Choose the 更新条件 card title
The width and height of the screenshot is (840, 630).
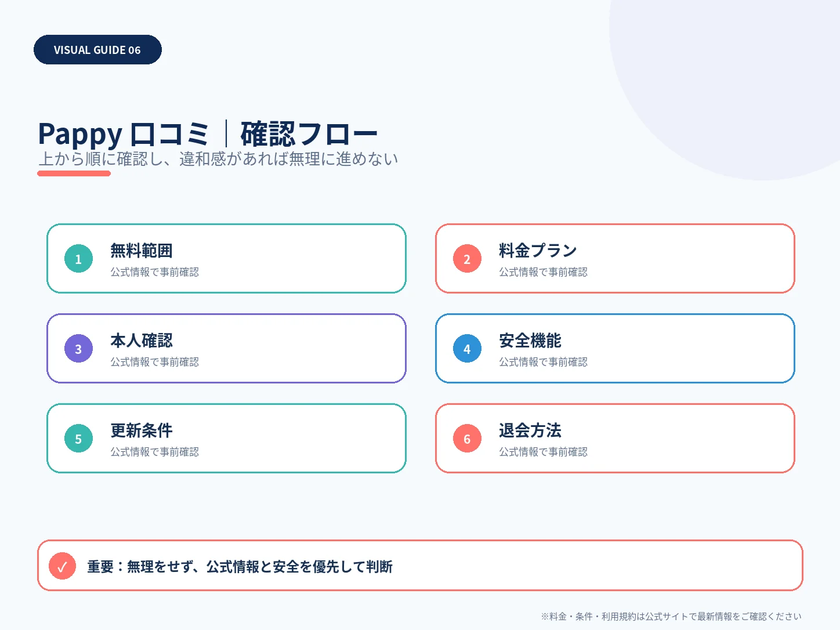coord(142,430)
